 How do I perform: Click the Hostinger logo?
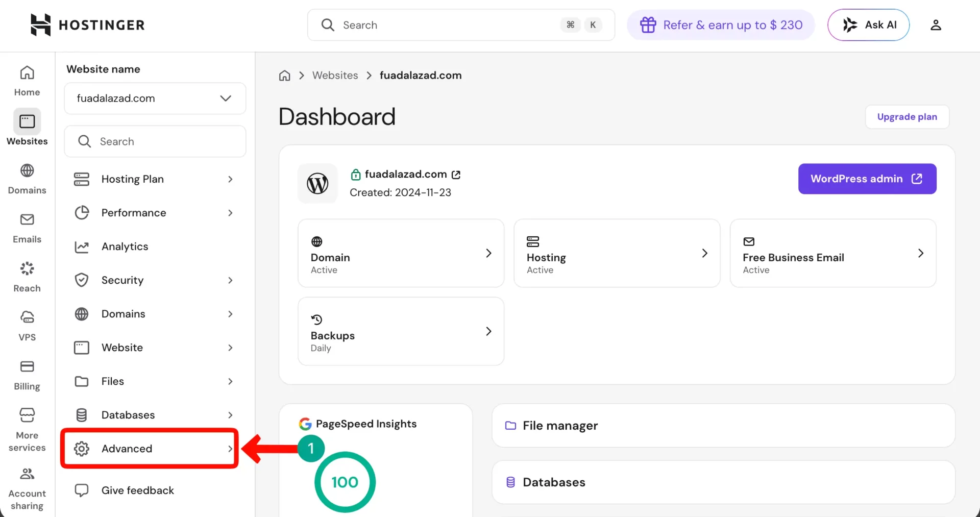(x=87, y=24)
